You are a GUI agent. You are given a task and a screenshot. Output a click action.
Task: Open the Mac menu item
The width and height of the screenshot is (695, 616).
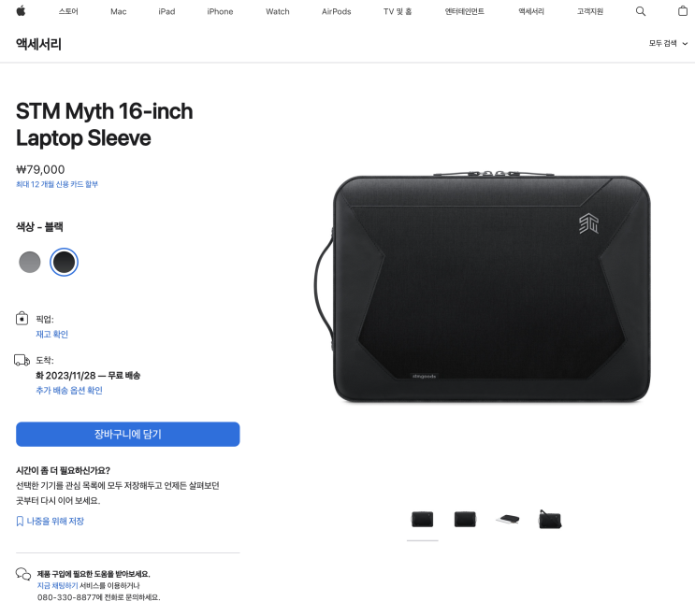[x=119, y=11]
